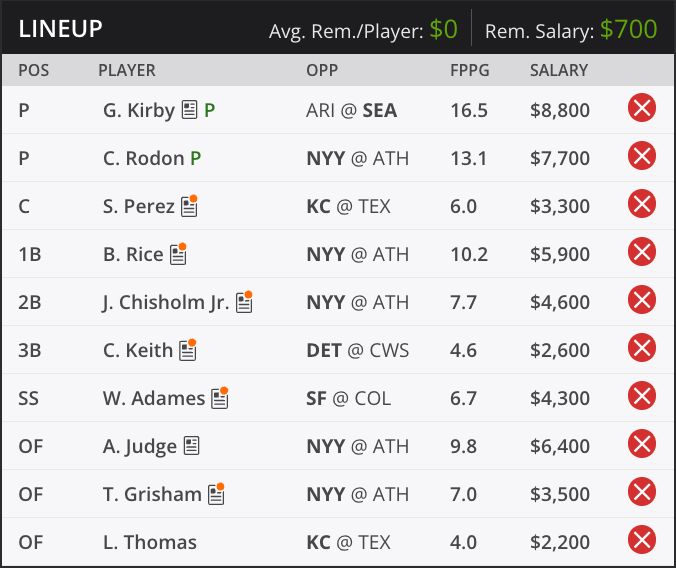This screenshot has height=568, width=676.
Task: Remove W. Adames from the lineup
Action: point(642,395)
